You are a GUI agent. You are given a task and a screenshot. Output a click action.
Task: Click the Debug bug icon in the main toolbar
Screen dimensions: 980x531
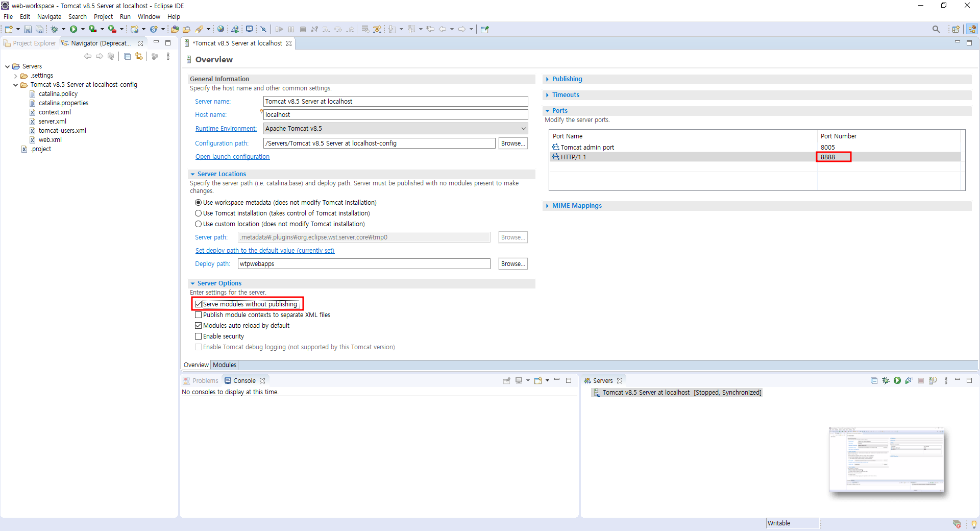click(x=54, y=29)
